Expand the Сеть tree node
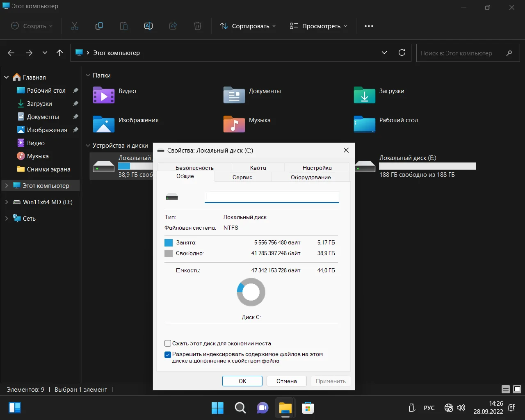This screenshot has height=420, width=525. (7, 219)
